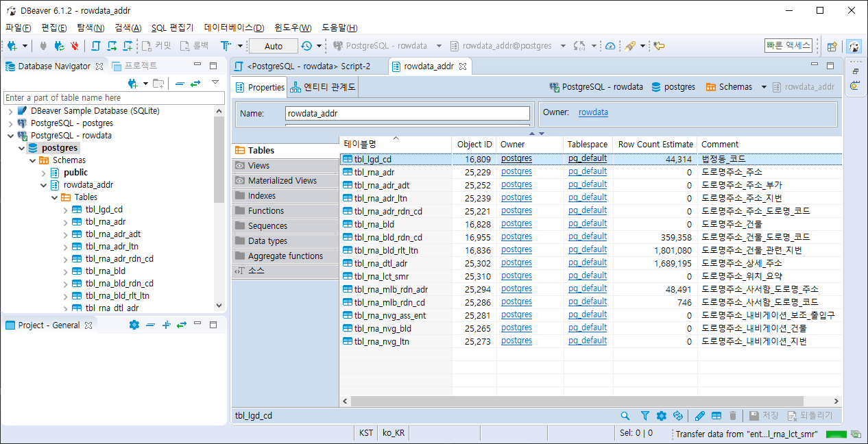Open the New Connection dropdown arrow in main toolbar

pos(25,46)
